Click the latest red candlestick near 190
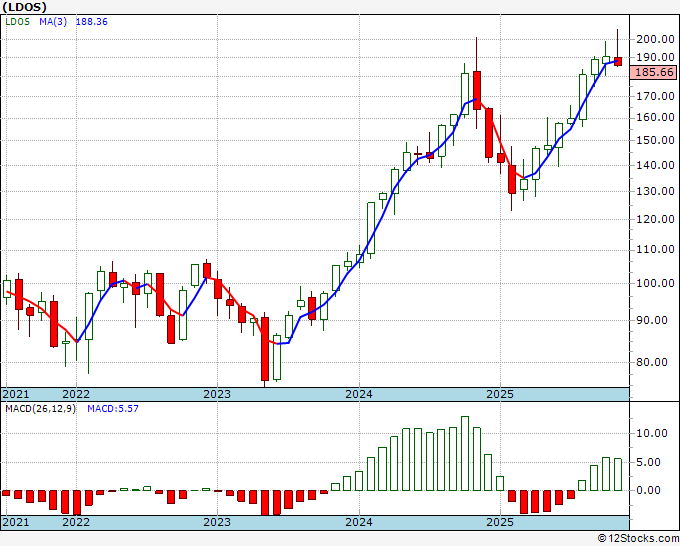The image size is (680, 546). point(618,62)
